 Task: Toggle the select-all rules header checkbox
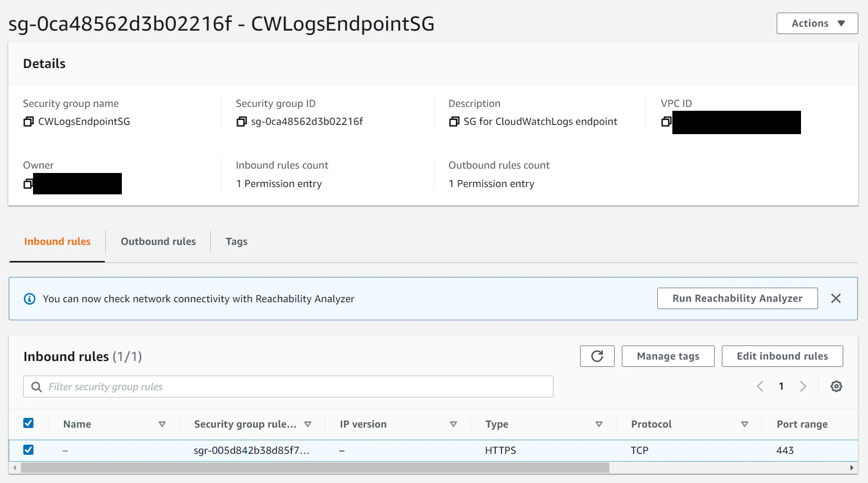click(x=29, y=423)
